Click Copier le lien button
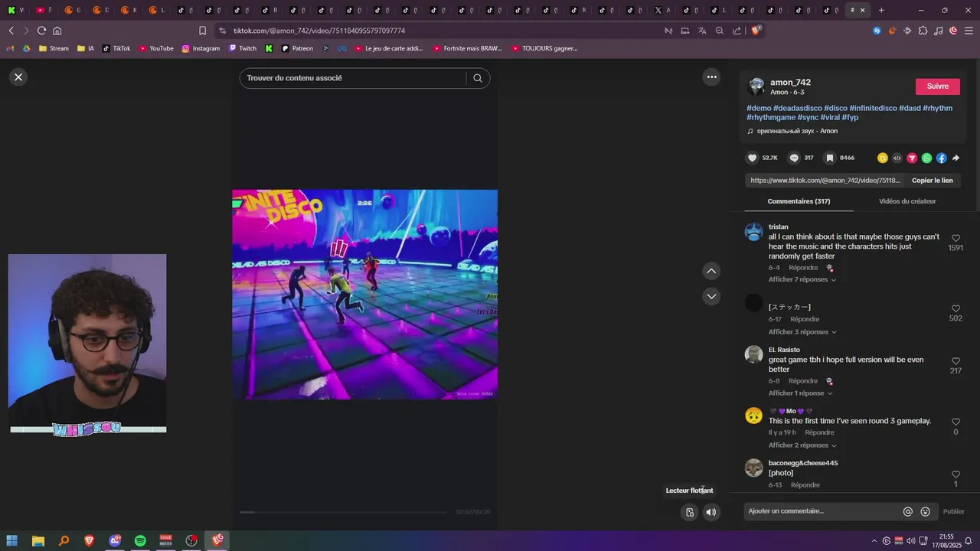The height and width of the screenshot is (551, 980). (932, 181)
